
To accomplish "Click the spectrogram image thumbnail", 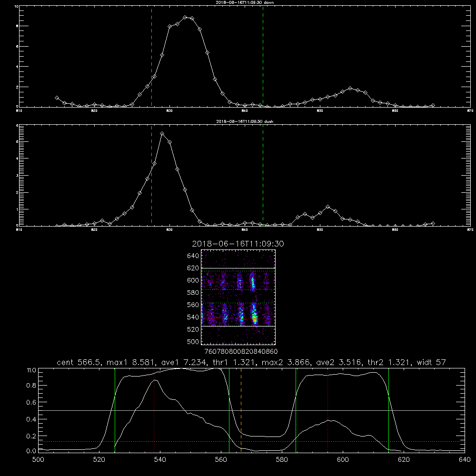I will [x=238, y=297].
